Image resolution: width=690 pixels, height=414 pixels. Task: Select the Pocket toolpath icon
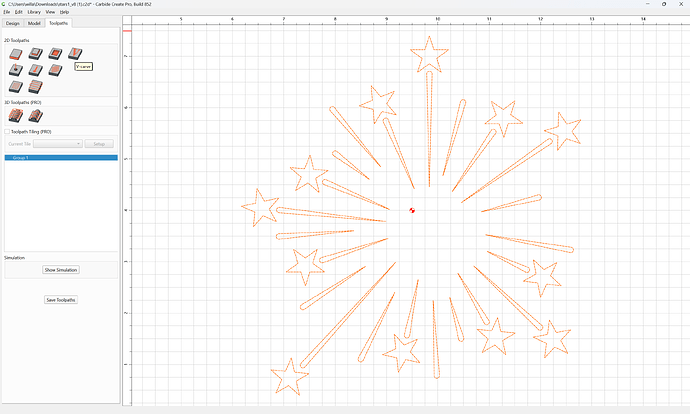[x=36, y=54]
